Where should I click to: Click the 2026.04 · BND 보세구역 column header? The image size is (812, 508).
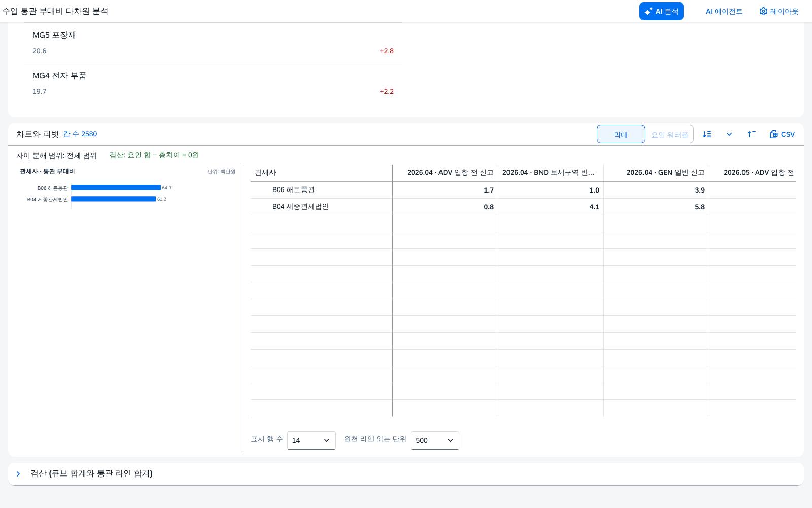click(551, 173)
